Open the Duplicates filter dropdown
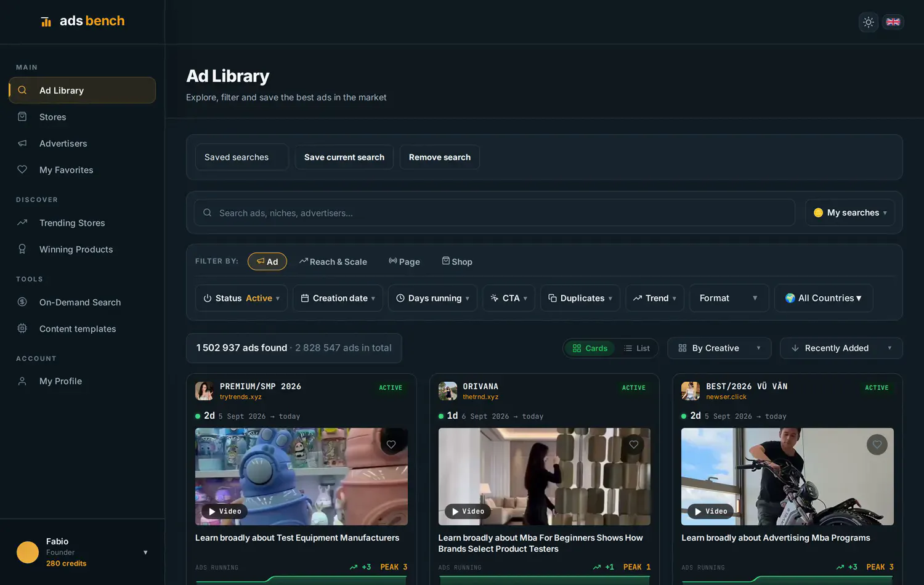The height and width of the screenshot is (585, 924). (x=580, y=298)
